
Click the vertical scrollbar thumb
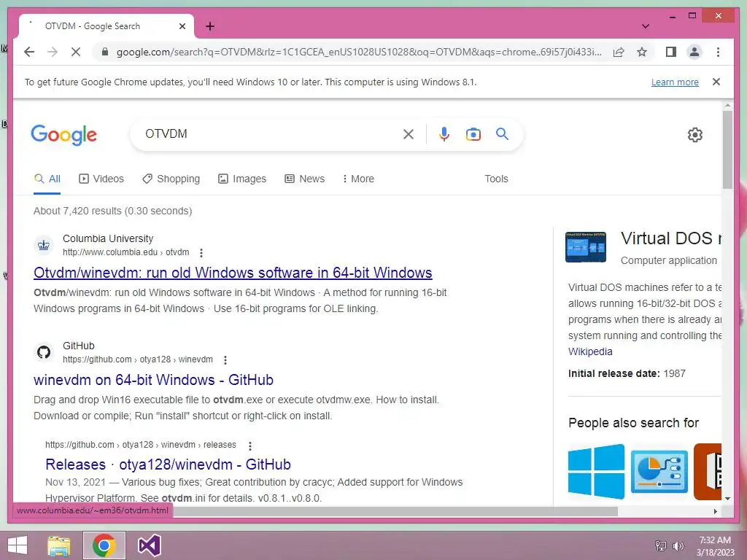point(727,150)
